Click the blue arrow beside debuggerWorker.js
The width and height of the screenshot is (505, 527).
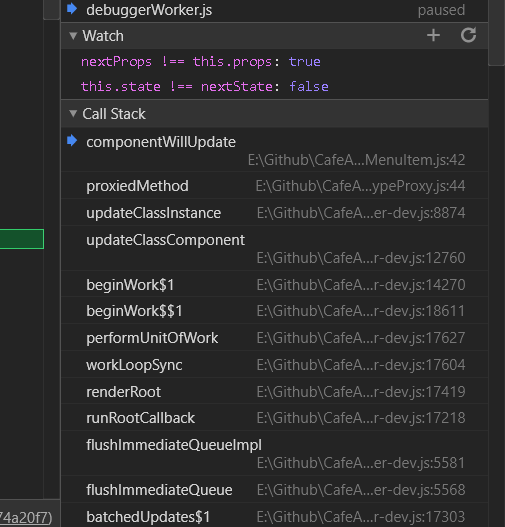pyautogui.click(x=72, y=8)
